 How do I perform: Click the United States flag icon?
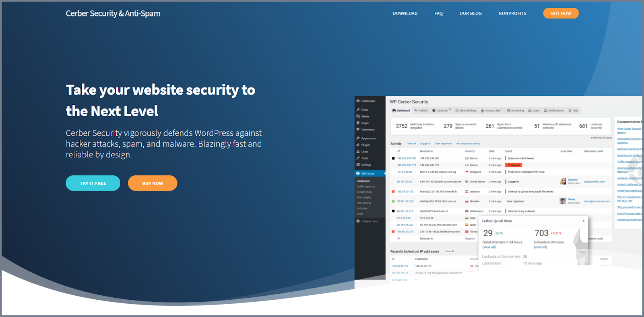pyautogui.click(x=466, y=182)
